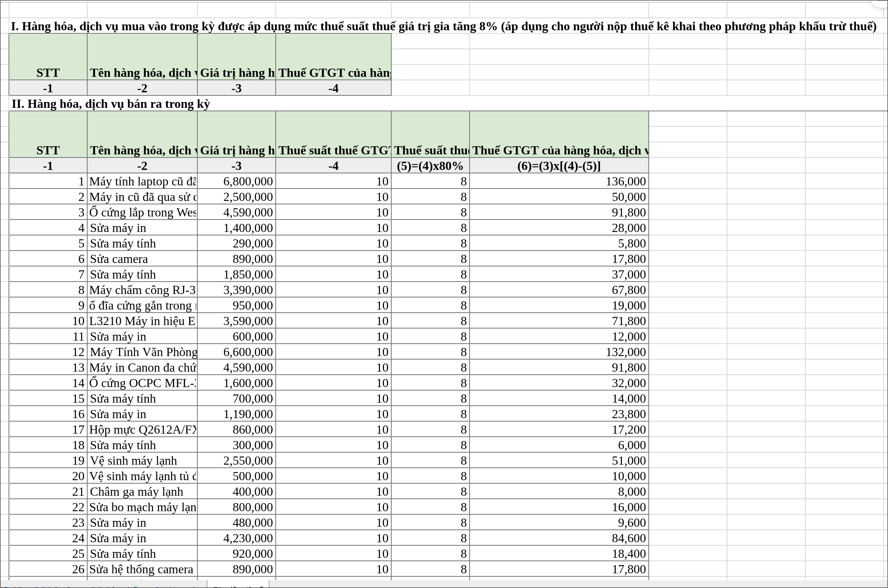Select the 136,000 tax amount cell
The width and height of the screenshot is (888, 588).
(558, 182)
